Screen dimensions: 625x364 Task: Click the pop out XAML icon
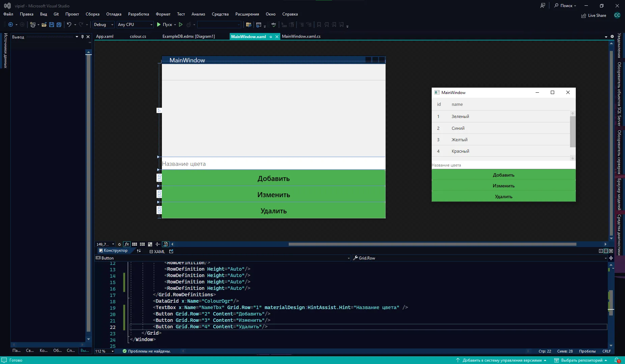coord(171,251)
